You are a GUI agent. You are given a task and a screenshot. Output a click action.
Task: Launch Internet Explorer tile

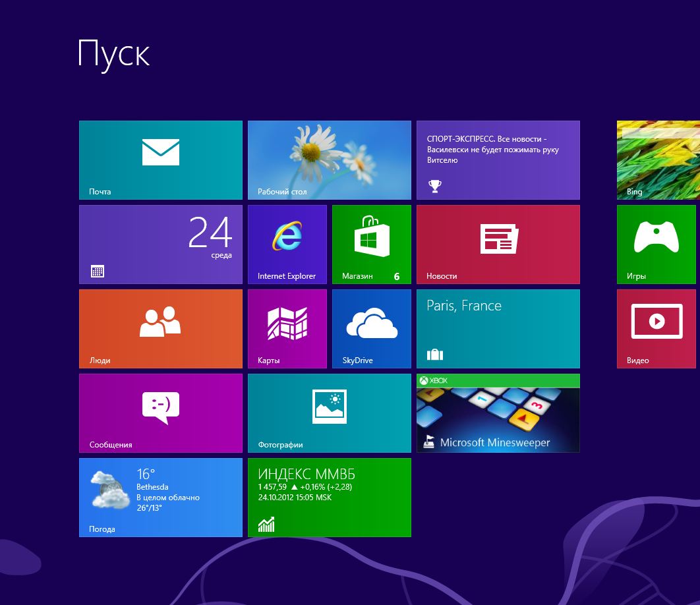[x=287, y=245]
